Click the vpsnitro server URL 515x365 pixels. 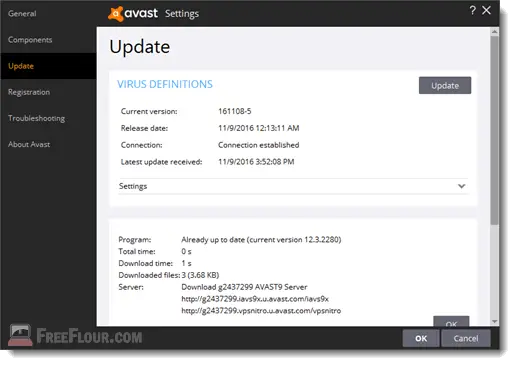(261, 311)
